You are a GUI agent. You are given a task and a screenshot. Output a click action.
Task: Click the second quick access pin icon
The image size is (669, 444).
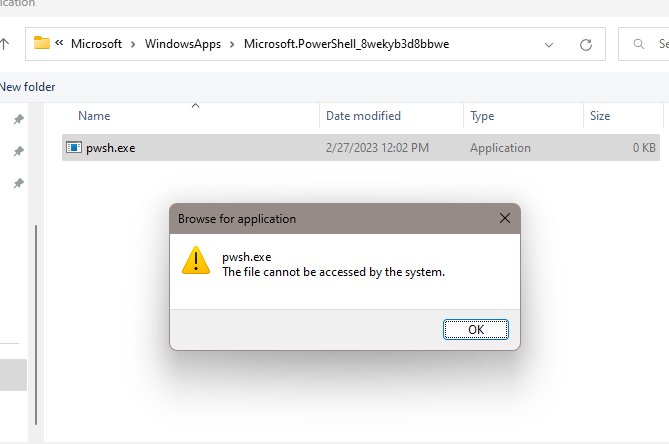[18, 152]
